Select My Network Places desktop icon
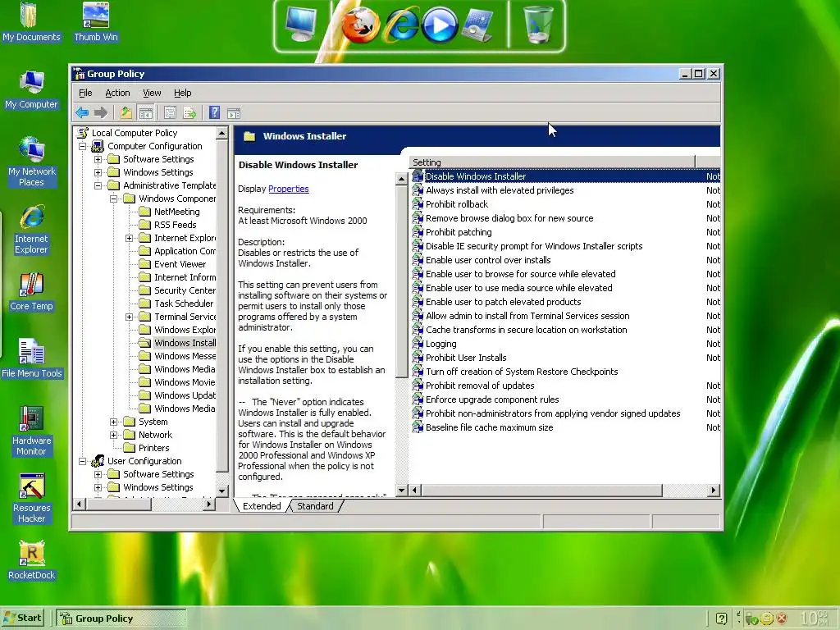 [x=31, y=162]
